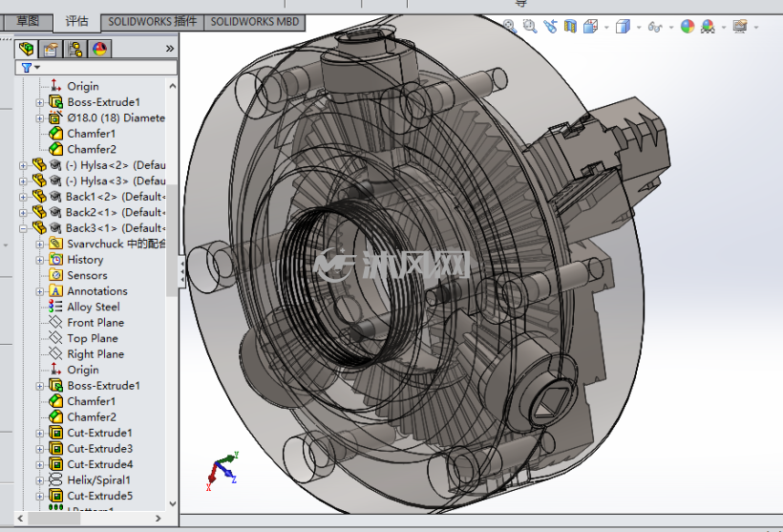
Task: Open the Display Style dropdown arrow
Action: [639, 27]
